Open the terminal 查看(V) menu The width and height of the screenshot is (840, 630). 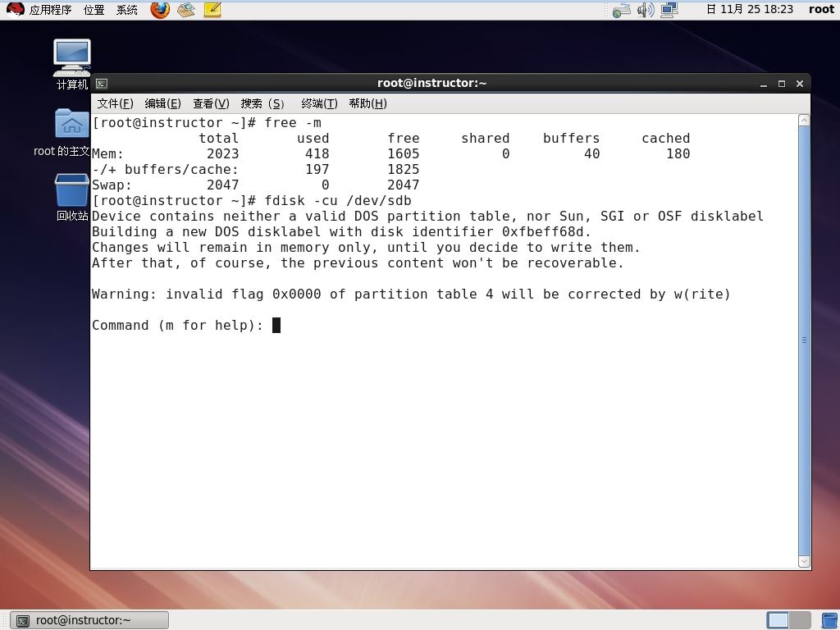coord(211,103)
